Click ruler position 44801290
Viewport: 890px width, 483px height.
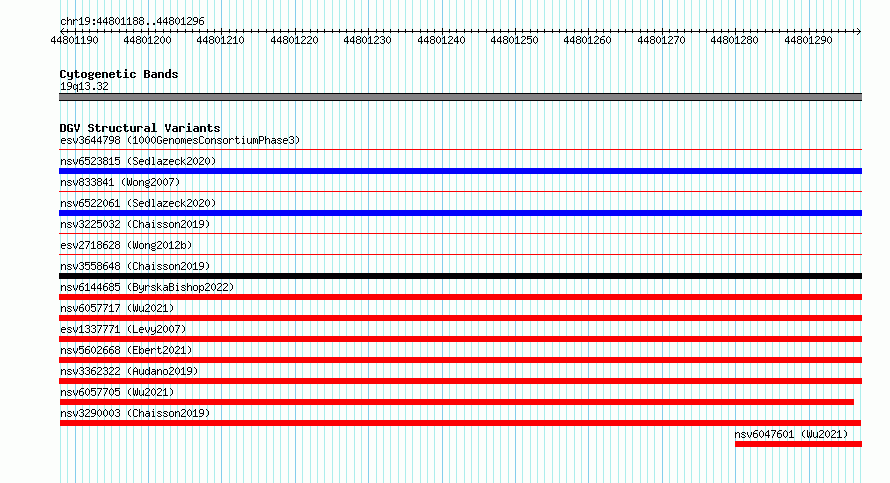click(x=808, y=40)
